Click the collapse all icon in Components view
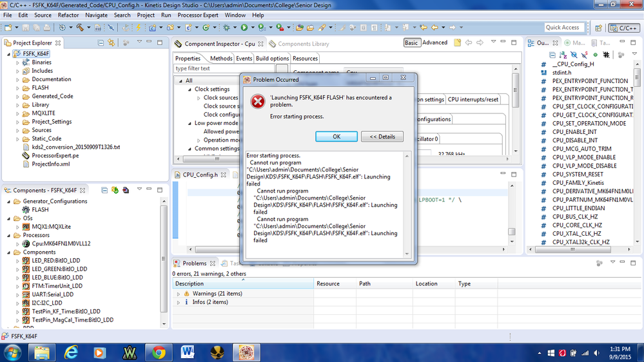 [x=104, y=190]
